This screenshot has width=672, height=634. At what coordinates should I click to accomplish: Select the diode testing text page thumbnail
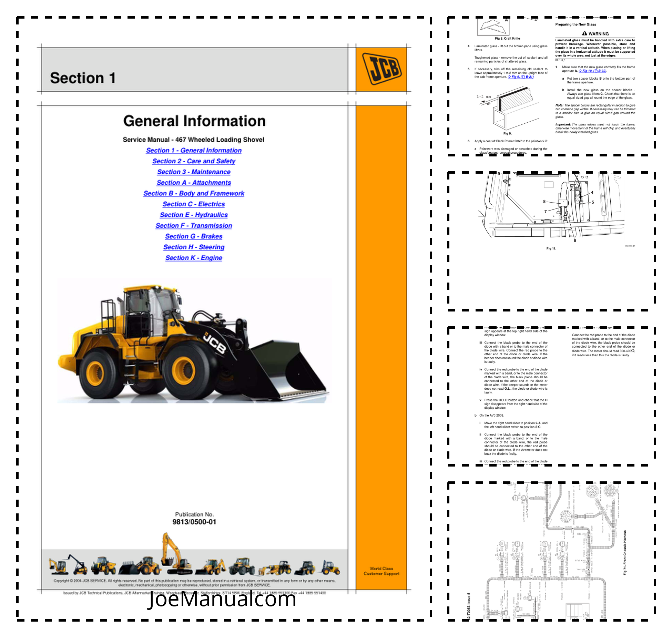[551, 396]
